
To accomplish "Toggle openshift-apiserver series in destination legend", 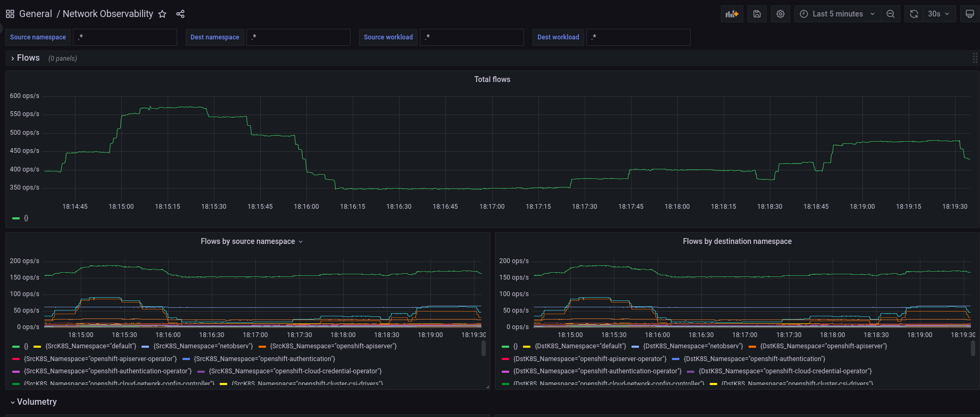I will click(823, 346).
